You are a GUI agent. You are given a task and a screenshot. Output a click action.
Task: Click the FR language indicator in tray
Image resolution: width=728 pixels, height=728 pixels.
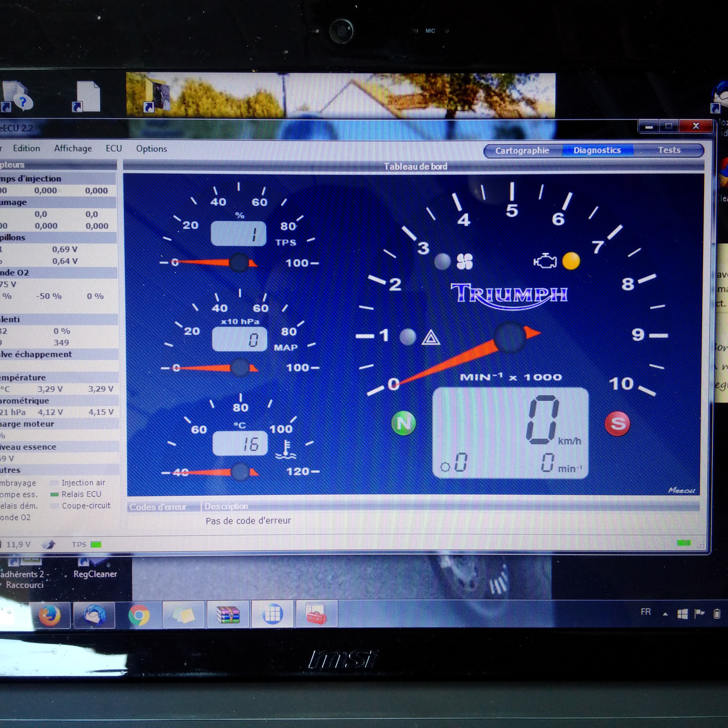(645, 612)
